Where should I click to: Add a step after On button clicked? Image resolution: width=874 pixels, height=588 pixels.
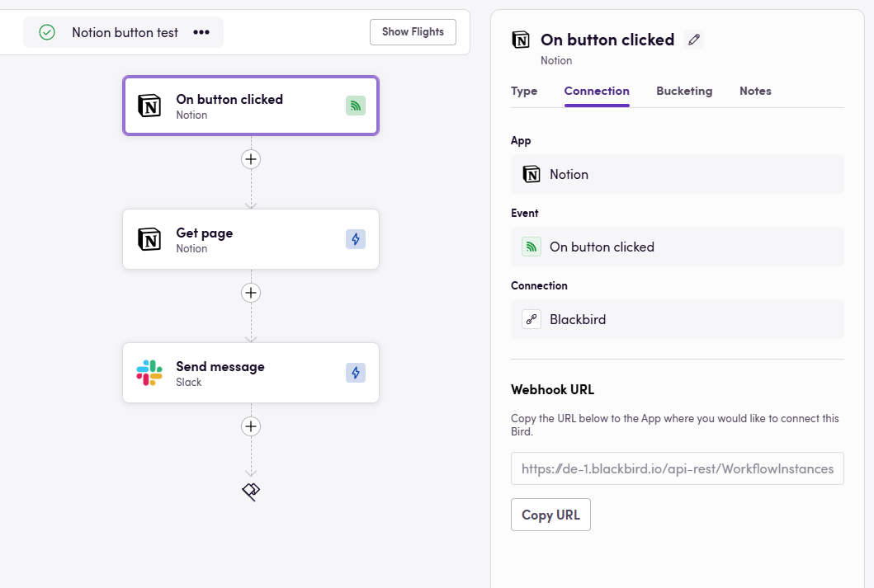(x=251, y=159)
